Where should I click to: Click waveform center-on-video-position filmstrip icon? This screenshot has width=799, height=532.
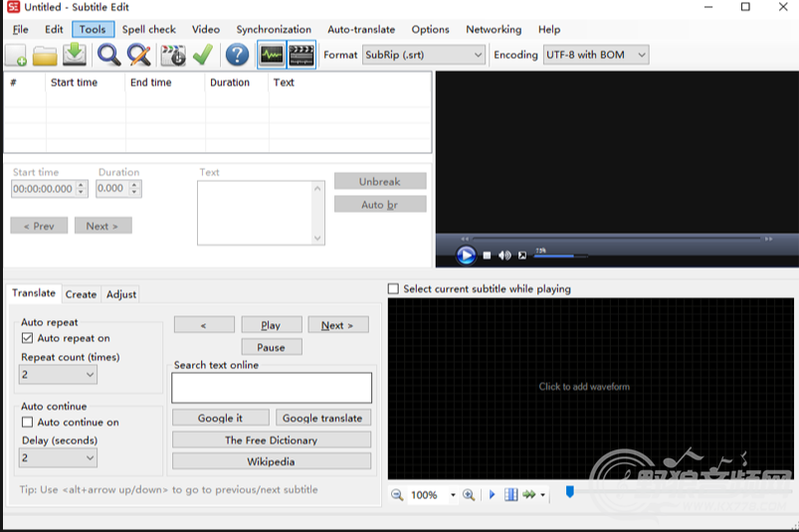[511, 494]
